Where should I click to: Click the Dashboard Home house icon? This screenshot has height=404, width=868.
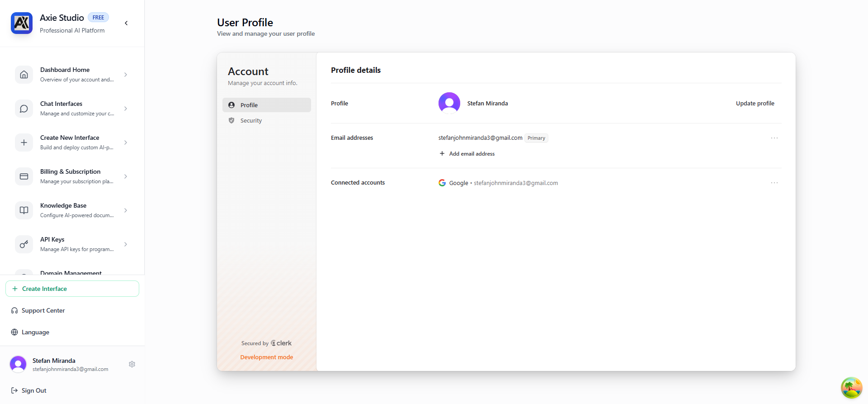tap(24, 75)
